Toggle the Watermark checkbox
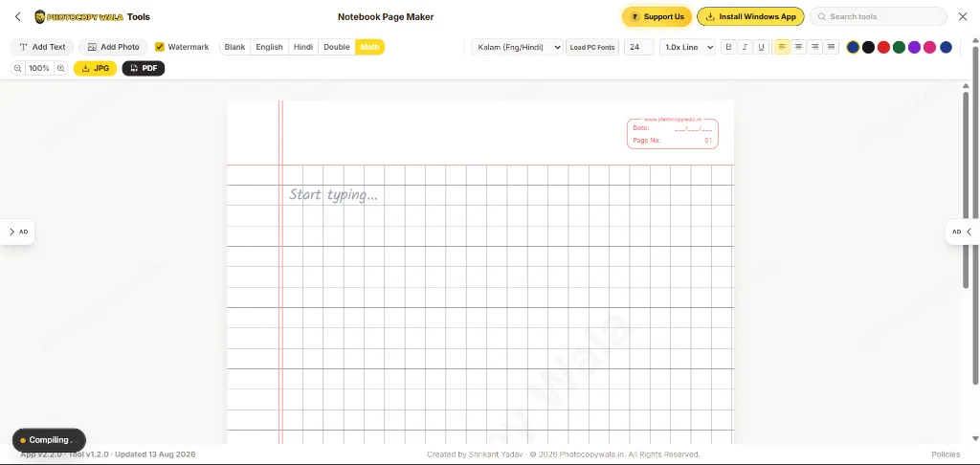This screenshot has height=465, width=980. coord(160,47)
